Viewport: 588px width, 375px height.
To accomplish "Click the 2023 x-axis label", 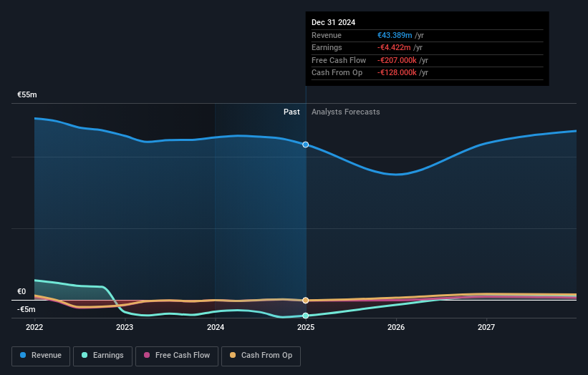I will (125, 327).
